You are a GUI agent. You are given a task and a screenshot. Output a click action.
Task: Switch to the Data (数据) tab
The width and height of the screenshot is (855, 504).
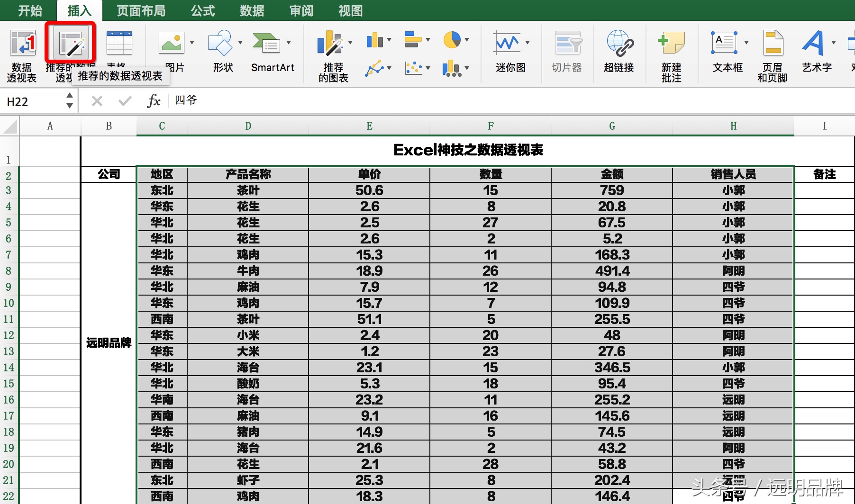252,10
